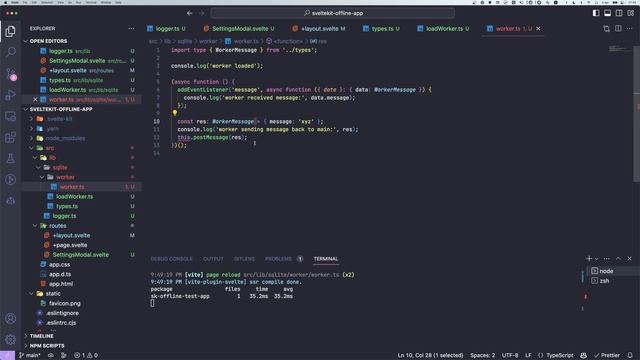Screen dimensions: 640x360
Task: Click the Ln 10, Col 28 position
Action: coord(430,356)
